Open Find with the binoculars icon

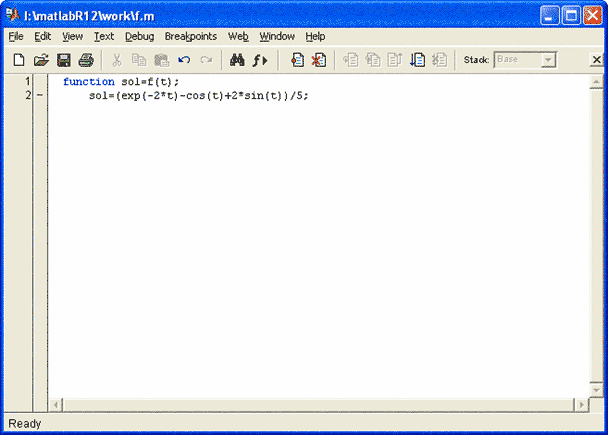point(237,60)
